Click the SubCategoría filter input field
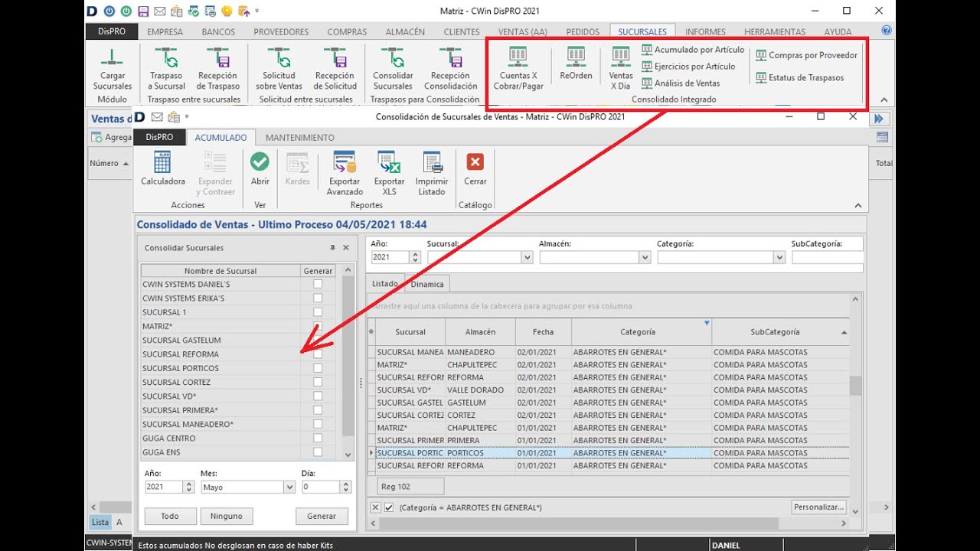Image resolution: width=980 pixels, height=551 pixels. coord(827,258)
